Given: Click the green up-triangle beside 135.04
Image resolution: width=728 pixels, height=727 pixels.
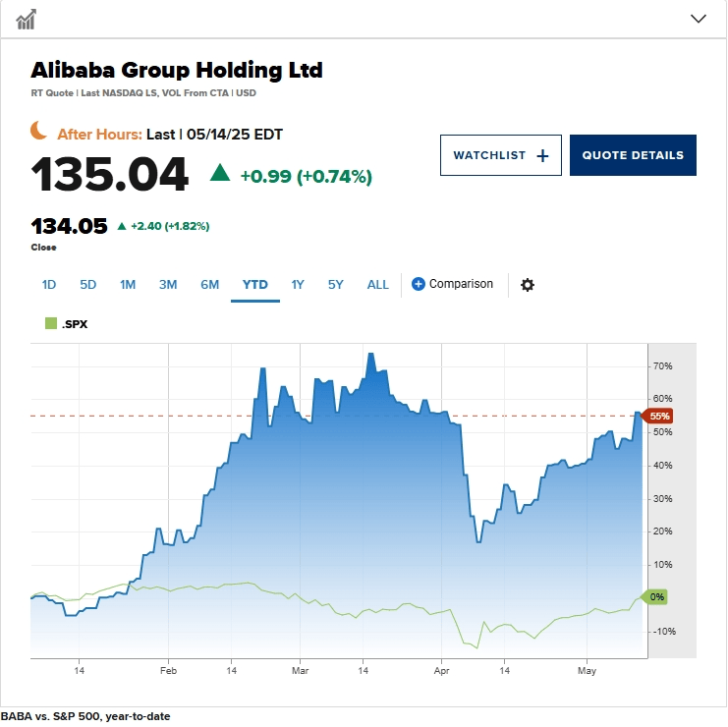Looking at the screenshot, I should tap(220, 172).
